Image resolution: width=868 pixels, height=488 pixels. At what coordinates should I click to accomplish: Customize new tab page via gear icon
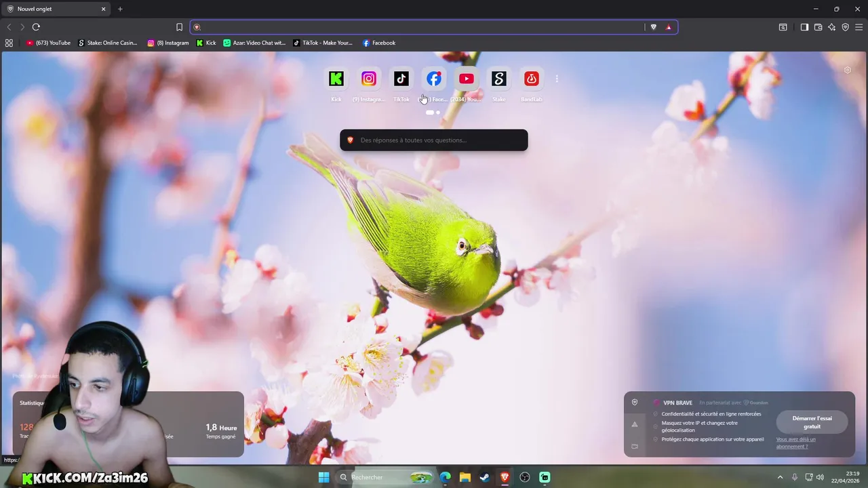click(x=847, y=70)
